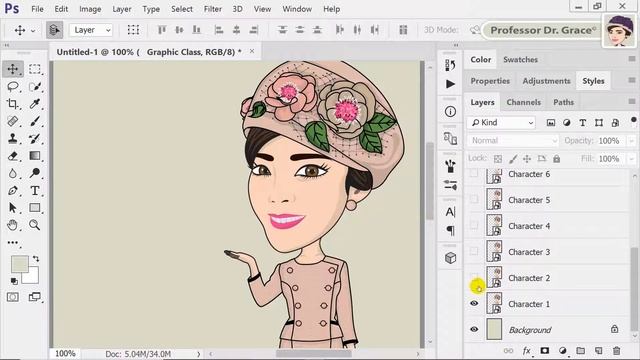Viewport: 640px width, 360px height.
Task: Reset default foreground and background colors
Action: (x=14, y=281)
